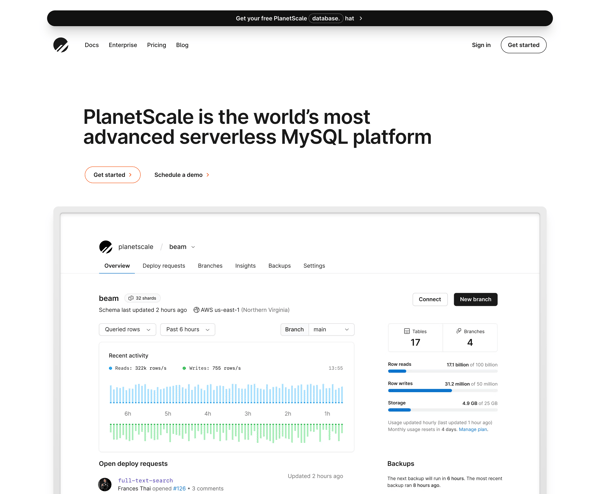Image resolution: width=600 pixels, height=494 pixels.
Task: Click Frances Thai's avatar in deploy requests
Action: click(x=105, y=484)
